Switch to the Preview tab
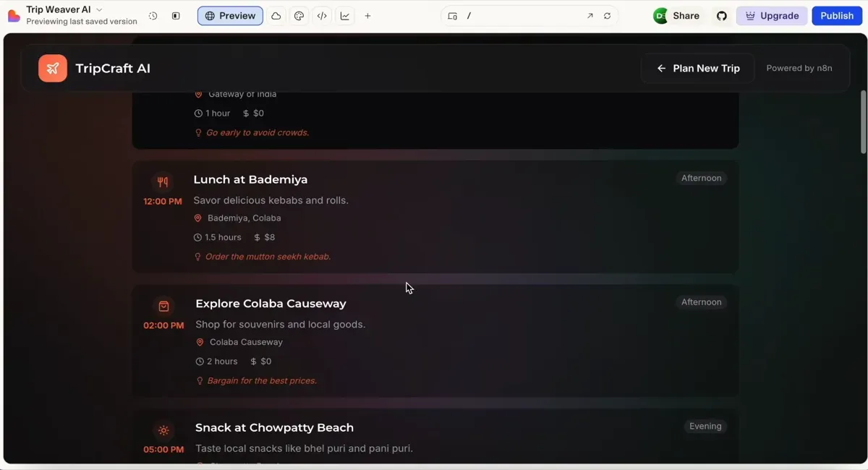Viewport: 868px width, 470px height. pyautogui.click(x=230, y=15)
